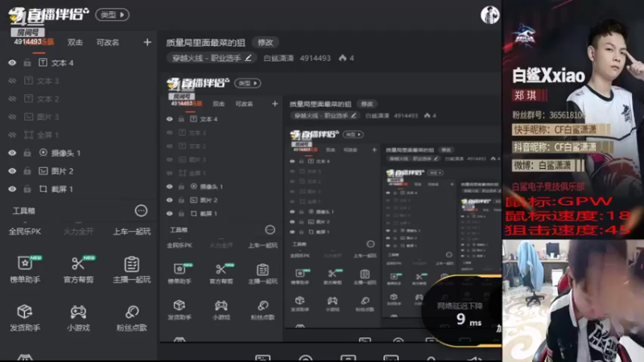
Task: Open 全民乐PK tab in main window toolbox
Action: click(25, 232)
